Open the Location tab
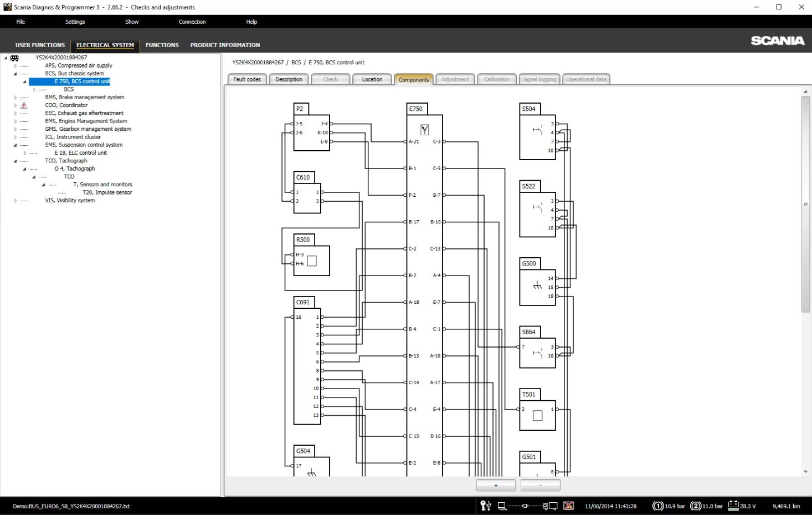 pyautogui.click(x=372, y=79)
